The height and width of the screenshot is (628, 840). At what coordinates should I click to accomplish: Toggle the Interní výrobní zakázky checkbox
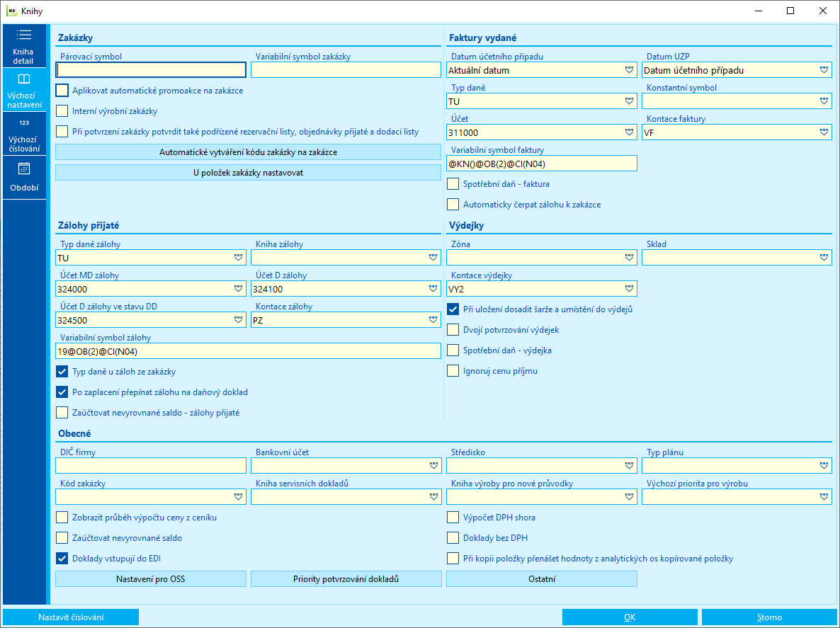coord(62,111)
